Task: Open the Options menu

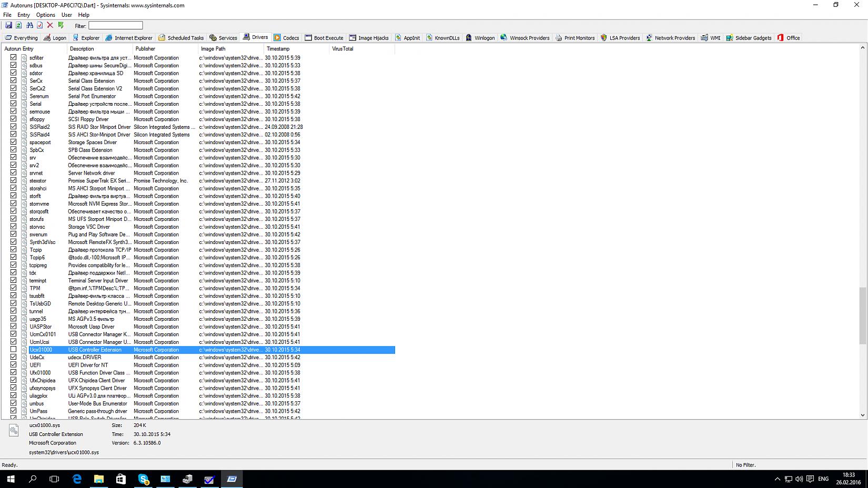Action: (x=45, y=15)
